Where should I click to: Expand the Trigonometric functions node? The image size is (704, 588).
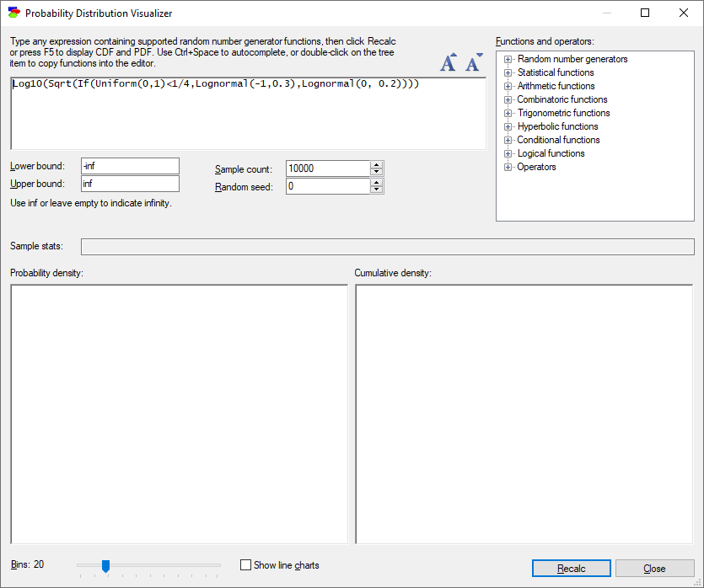(508, 113)
